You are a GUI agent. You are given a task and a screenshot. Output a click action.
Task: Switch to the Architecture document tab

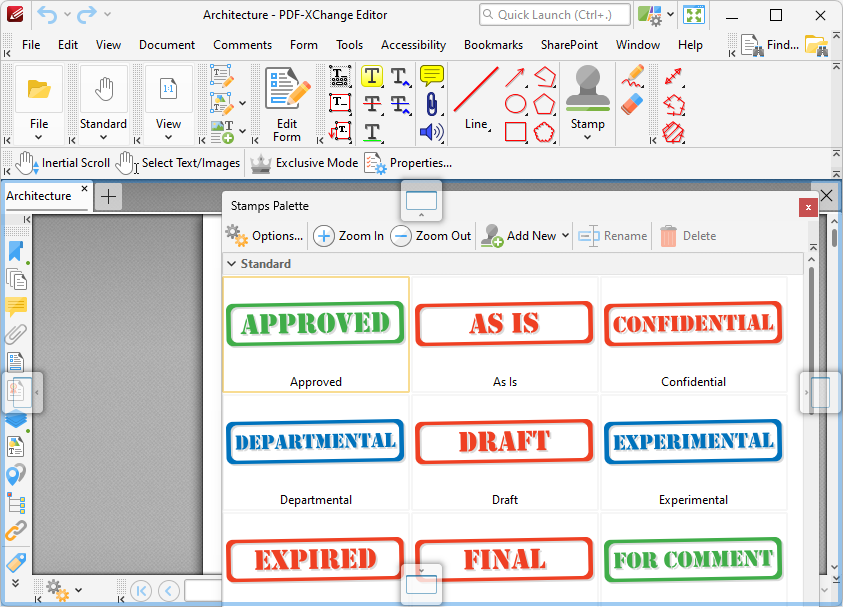click(x=40, y=196)
